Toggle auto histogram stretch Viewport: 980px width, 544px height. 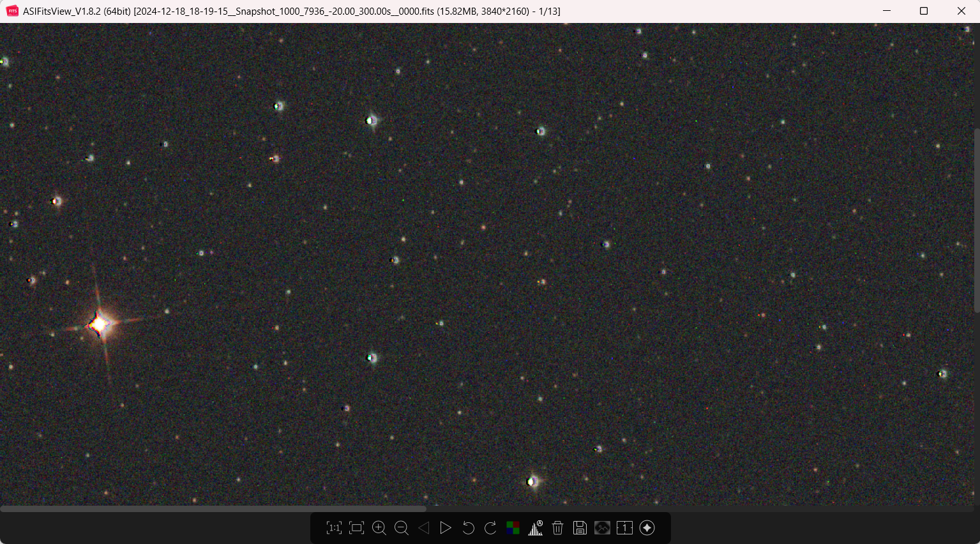point(536,528)
